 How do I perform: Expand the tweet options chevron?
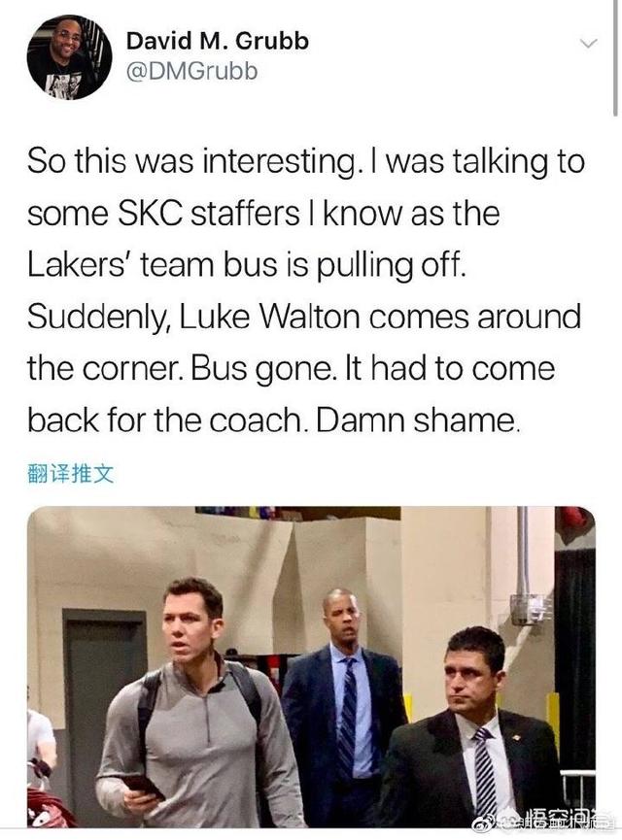[x=589, y=44]
